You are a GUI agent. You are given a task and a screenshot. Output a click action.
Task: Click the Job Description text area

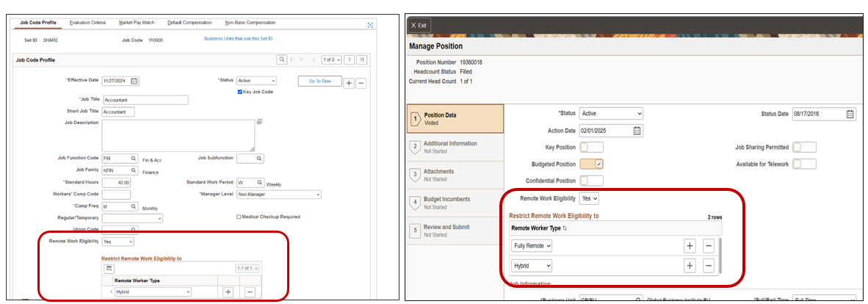(x=178, y=135)
